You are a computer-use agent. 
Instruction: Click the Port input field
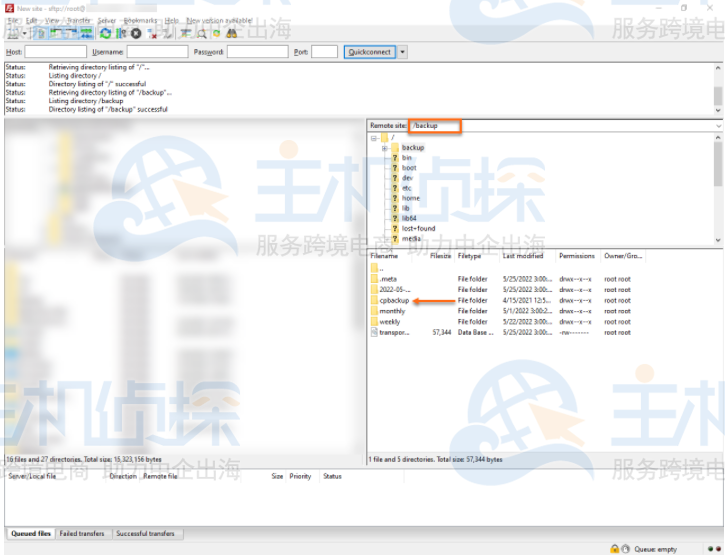[x=325, y=52]
